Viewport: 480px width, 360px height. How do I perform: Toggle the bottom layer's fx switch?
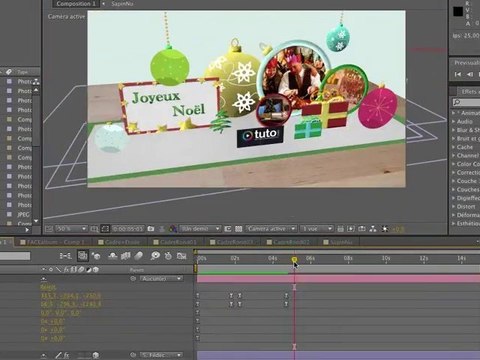pyautogui.click(x=66, y=355)
